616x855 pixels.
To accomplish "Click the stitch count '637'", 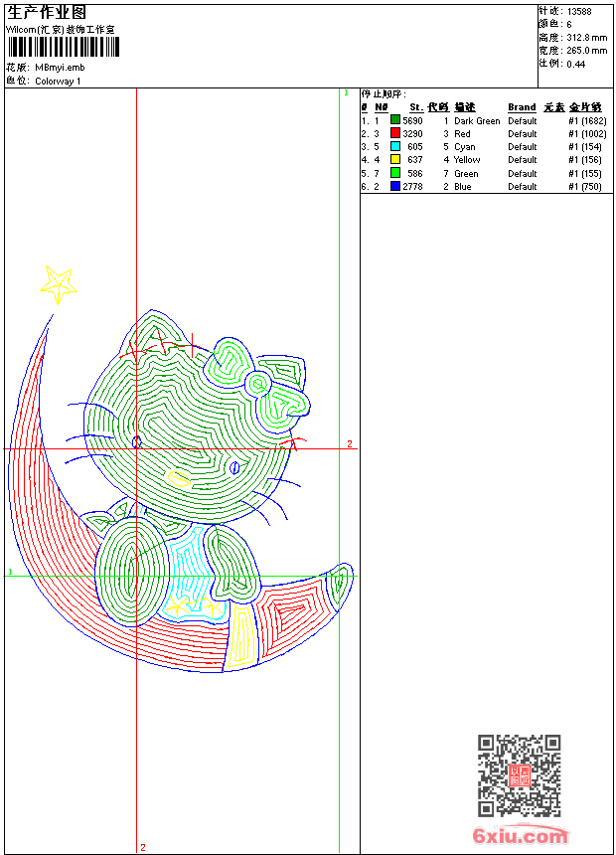I will [x=415, y=160].
